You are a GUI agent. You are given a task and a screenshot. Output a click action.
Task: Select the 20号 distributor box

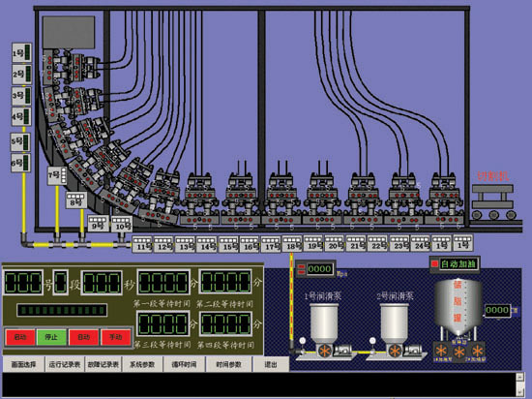click(335, 243)
